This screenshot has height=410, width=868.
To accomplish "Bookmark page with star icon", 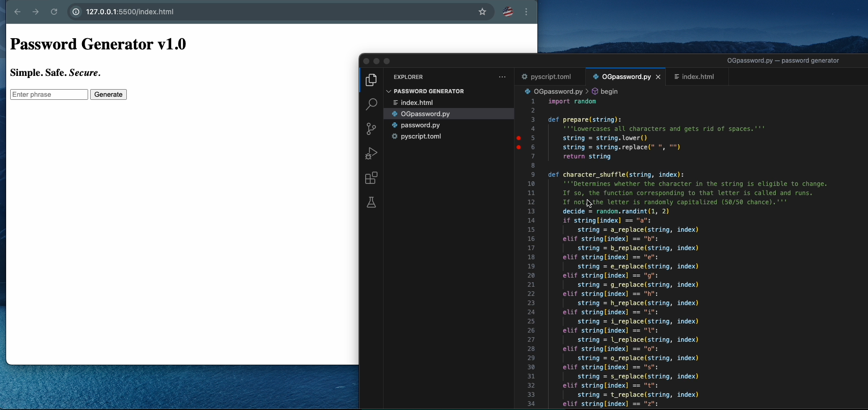I will pyautogui.click(x=482, y=12).
